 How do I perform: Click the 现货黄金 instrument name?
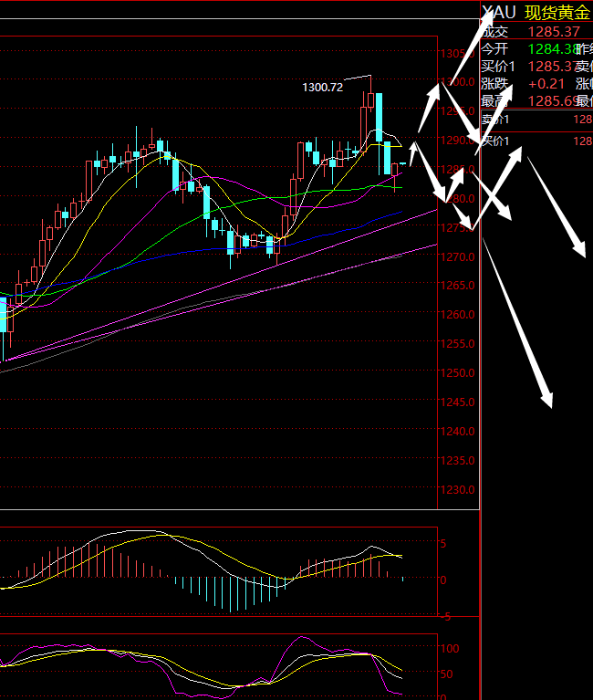coord(557,13)
